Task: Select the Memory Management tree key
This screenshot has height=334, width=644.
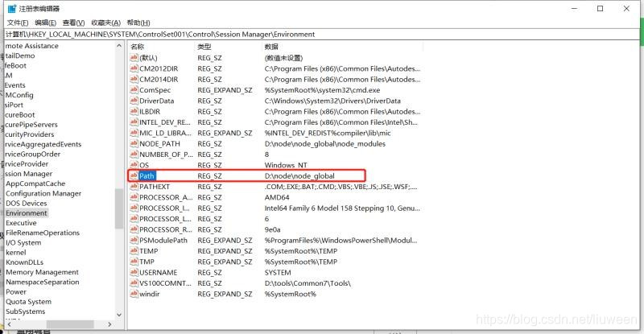Action: (43, 272)
